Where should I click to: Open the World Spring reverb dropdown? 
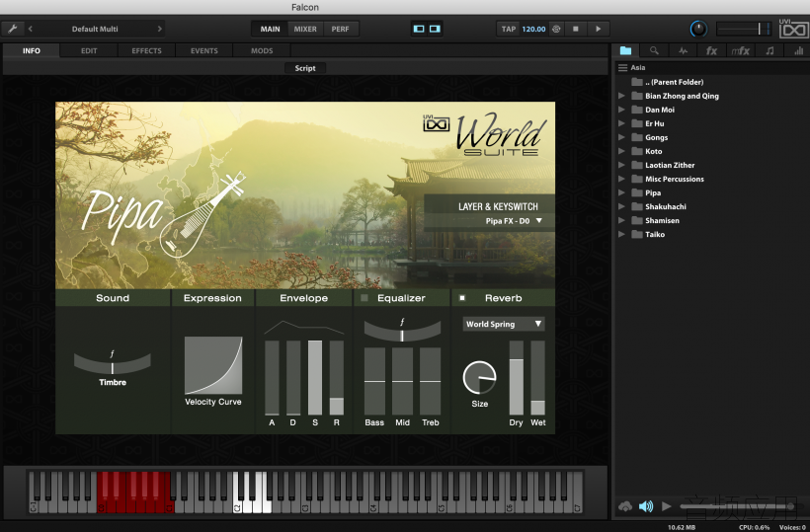point(504,324)
